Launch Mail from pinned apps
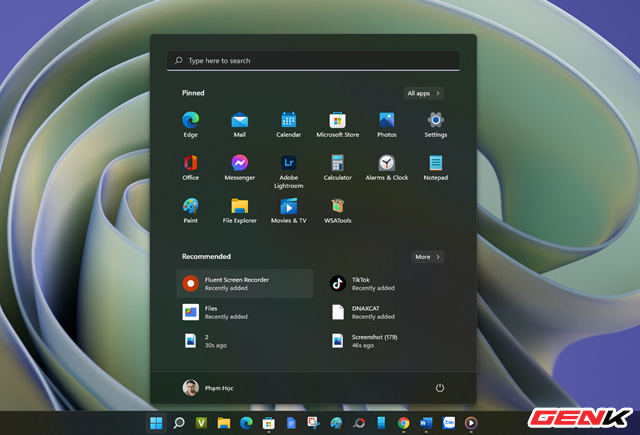 (x=240, y=124)
